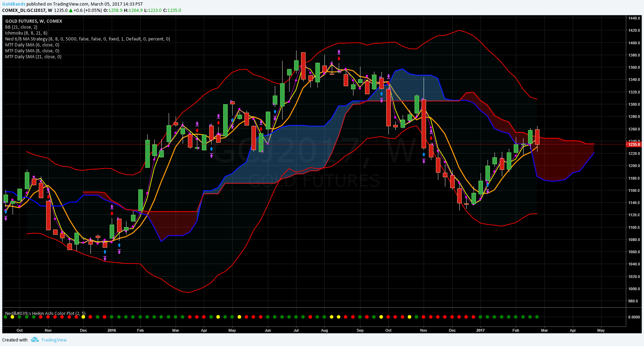This screenshot has height=346, width=644.
Task: Click the Jul label on the time axis
Action: coord(296,330)
